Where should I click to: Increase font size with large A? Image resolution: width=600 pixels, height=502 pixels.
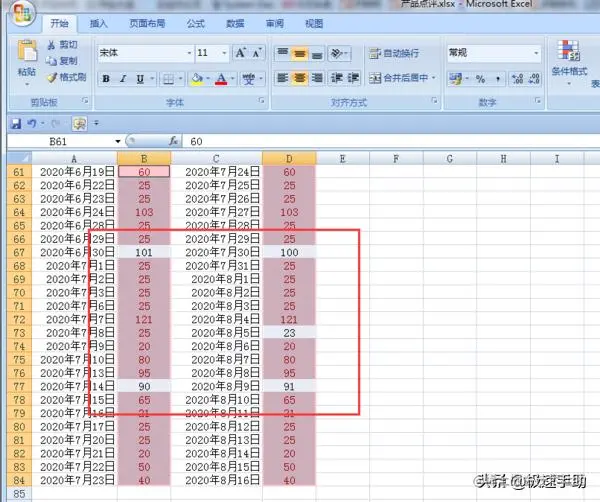click(x=240, y=53)
